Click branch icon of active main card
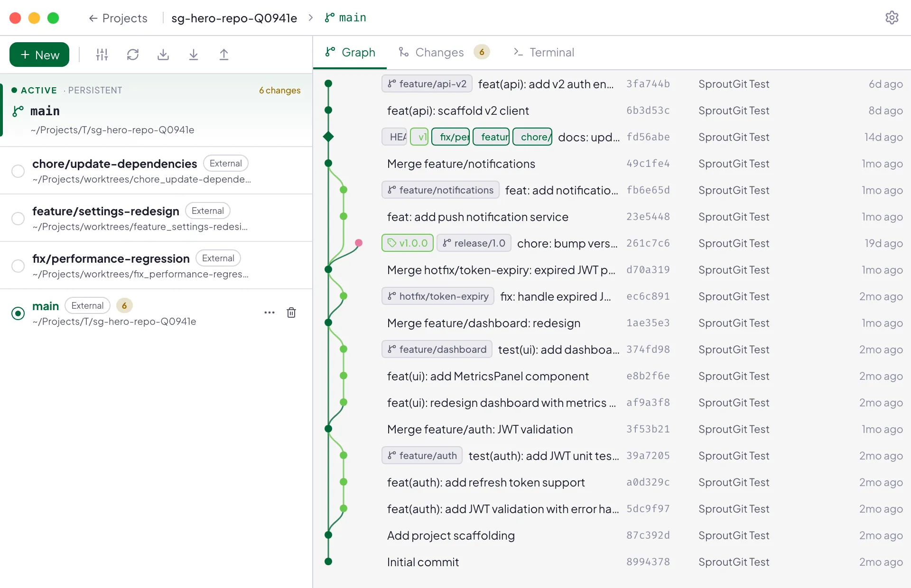 [x=18, y=111]
